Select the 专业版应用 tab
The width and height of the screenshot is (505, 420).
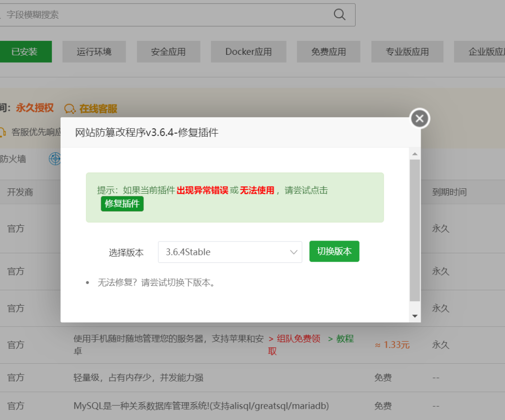coord(407,52)
